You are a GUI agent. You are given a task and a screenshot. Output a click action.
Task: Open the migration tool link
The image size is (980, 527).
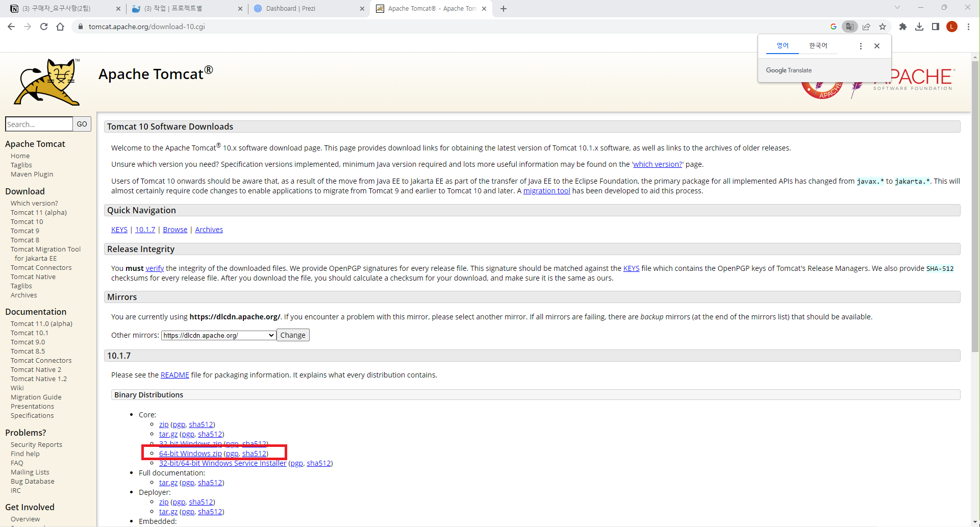tap(546, 191)
